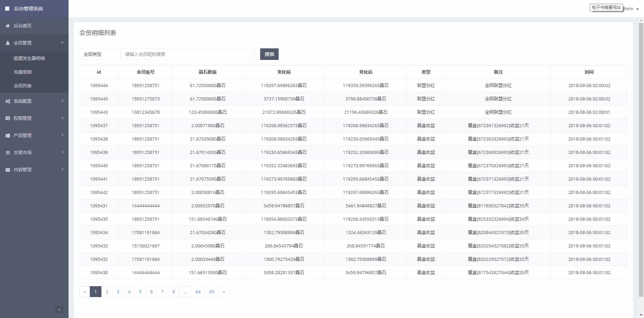Click the 后台管理系统 title

coord(28,9)
